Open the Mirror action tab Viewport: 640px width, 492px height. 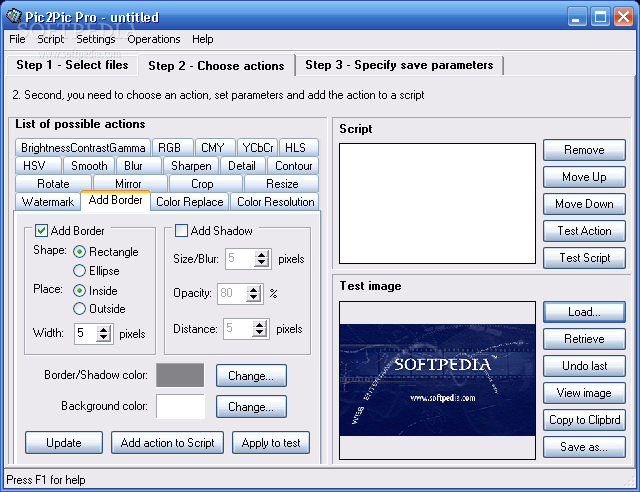click(128, 184)
